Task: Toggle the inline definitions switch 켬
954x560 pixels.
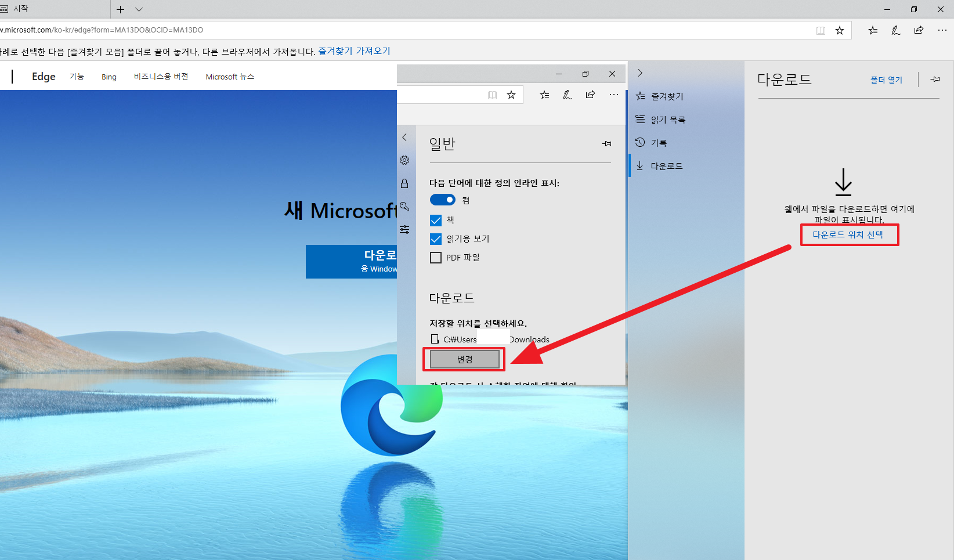Action: [x=443, y=200]
